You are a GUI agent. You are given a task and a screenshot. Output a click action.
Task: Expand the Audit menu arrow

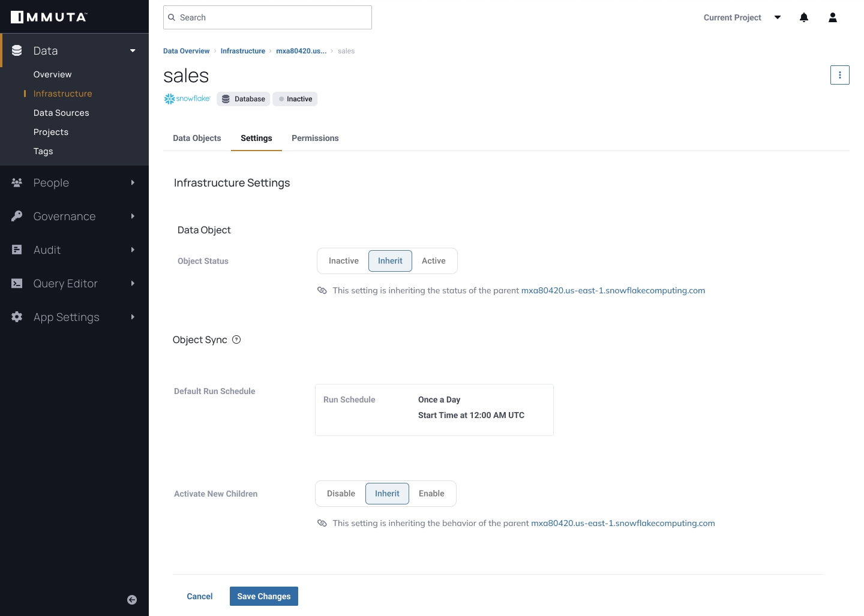pos(133,250)
